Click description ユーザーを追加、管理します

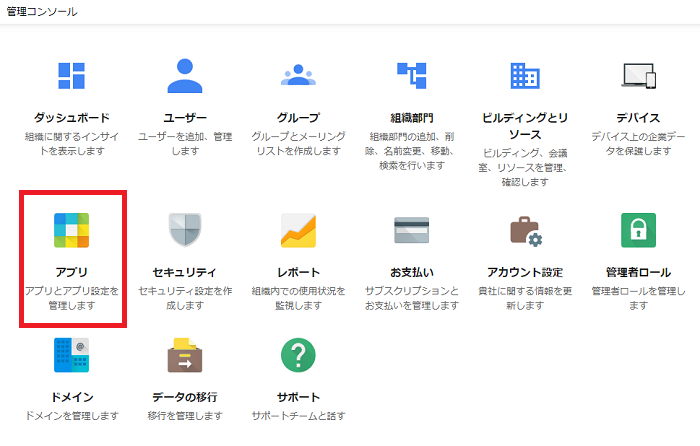[x=185, y=144]
